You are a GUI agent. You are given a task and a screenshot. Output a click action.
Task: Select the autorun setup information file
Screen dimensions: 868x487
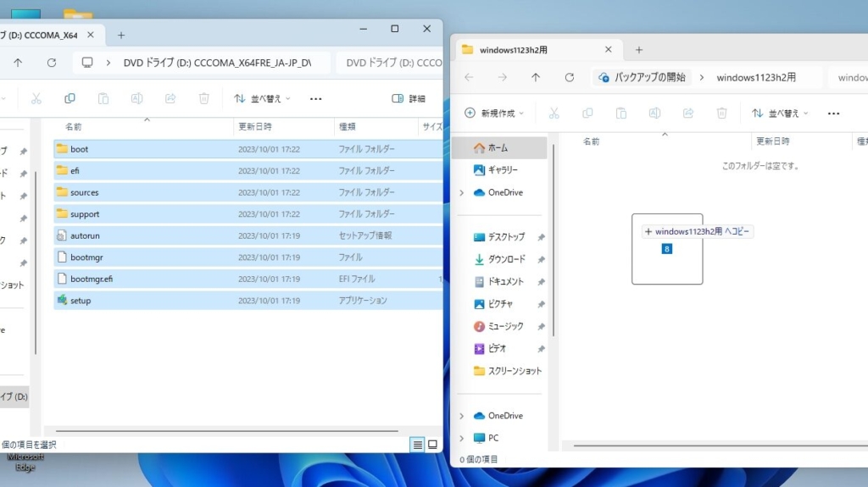coord(248,235)
